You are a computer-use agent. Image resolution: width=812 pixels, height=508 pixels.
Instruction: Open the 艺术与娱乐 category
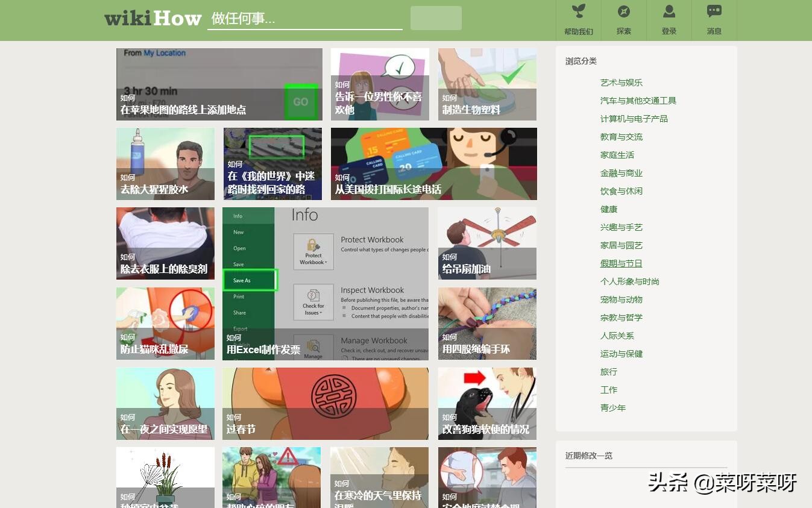[x=621, y=83]
